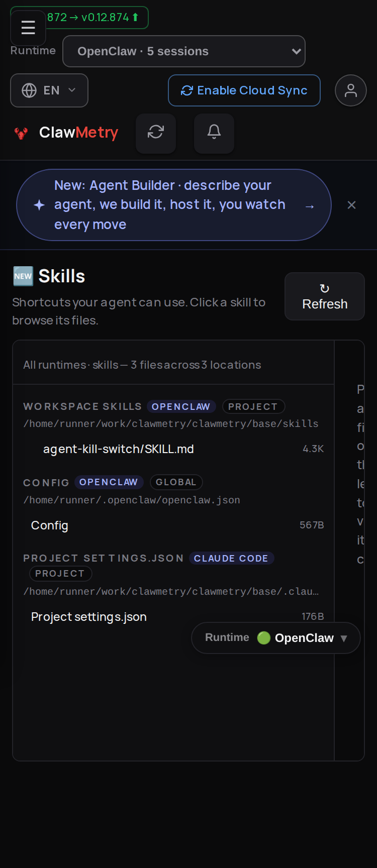The image size is (377, 868).
Task: Expand the OpenClaw sessions runtime dropdown
Action: point(184,51)
